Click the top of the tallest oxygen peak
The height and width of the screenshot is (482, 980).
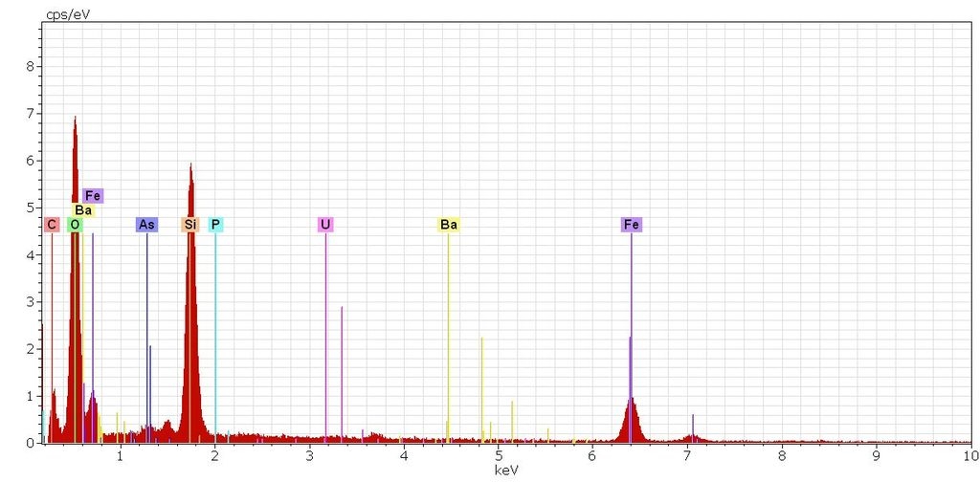[x=75, y=118]
